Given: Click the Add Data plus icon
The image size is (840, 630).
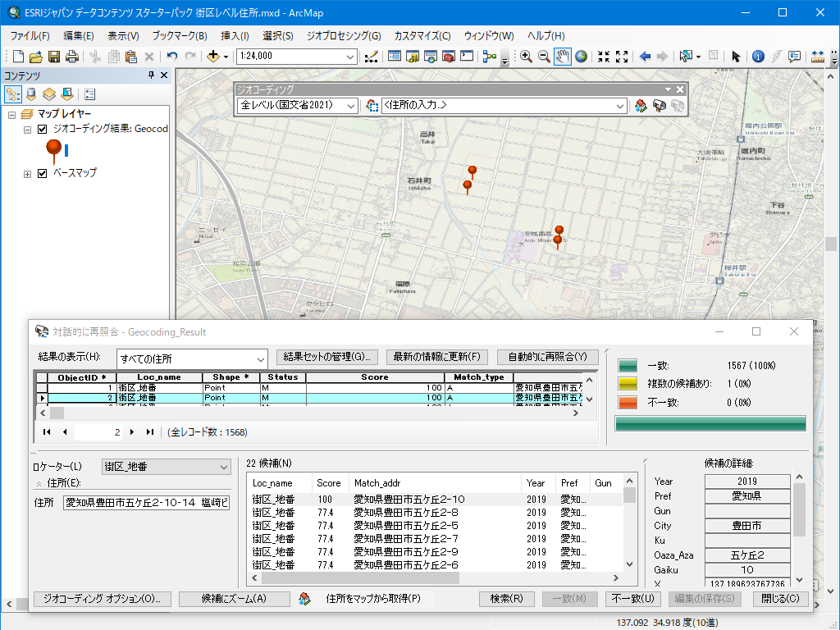Looking at the screenshot, I should (213, 57).
